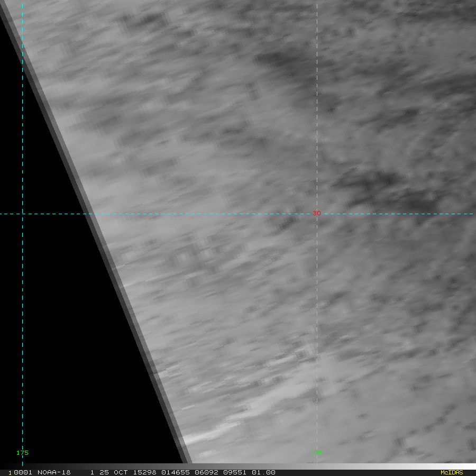Click the 06092 value in status line
The image size is (476, 476).
(206, 472)
